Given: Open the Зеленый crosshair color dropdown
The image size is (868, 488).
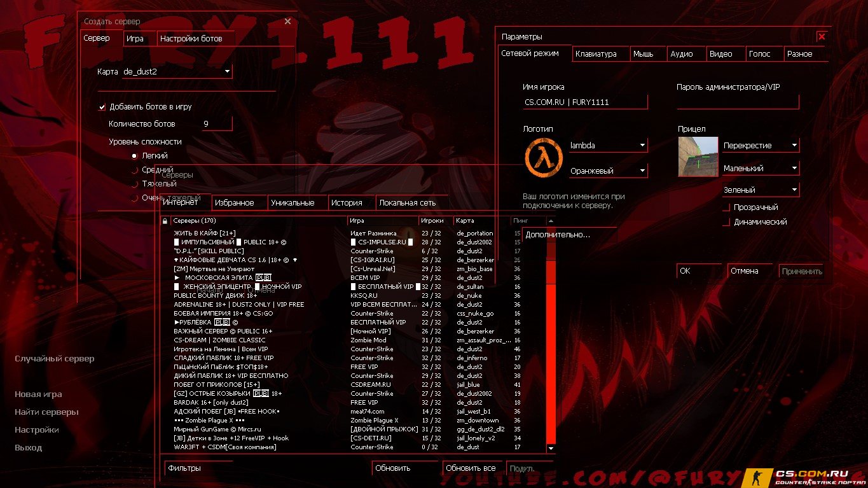Looking at the screenshot, I should pyautogui.click(x=761, y=190).
